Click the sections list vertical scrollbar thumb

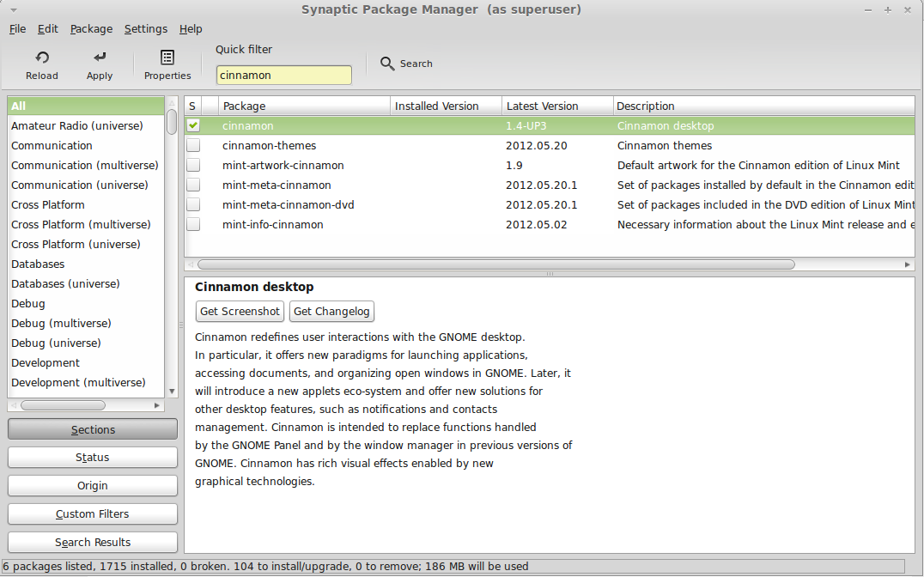coord(172,122)
